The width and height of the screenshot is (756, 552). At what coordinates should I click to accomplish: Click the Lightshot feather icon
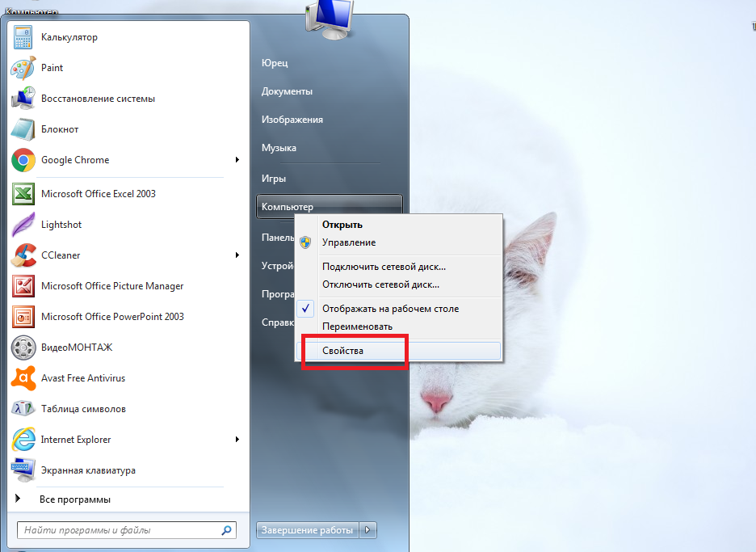(x=23, y=225)
